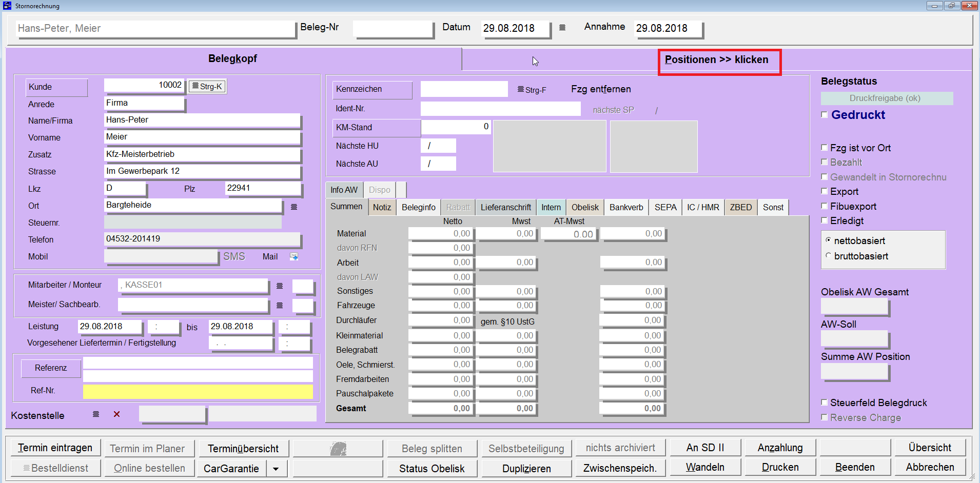Image resolution: width=980 pixels, height=483 pixels.
Task: Click the SMS button beside Mobil
Action: click(x=234, y=256)
